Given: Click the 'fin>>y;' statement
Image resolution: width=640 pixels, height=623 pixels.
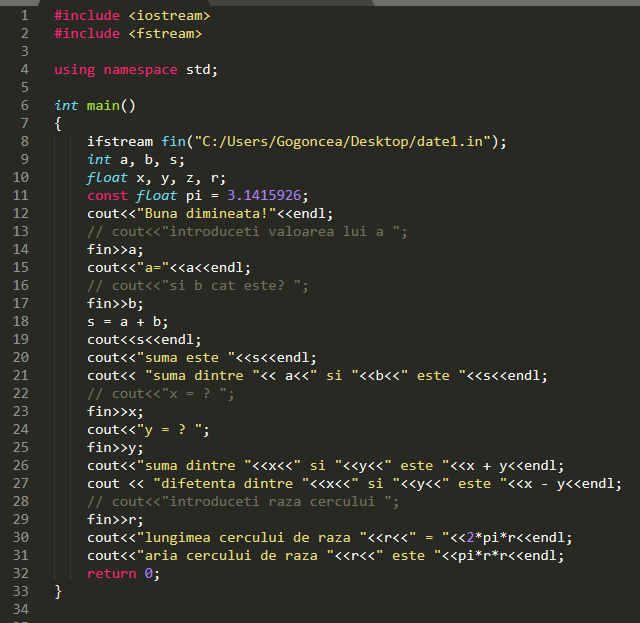Looking at the screenshot, I should [115, 447].
